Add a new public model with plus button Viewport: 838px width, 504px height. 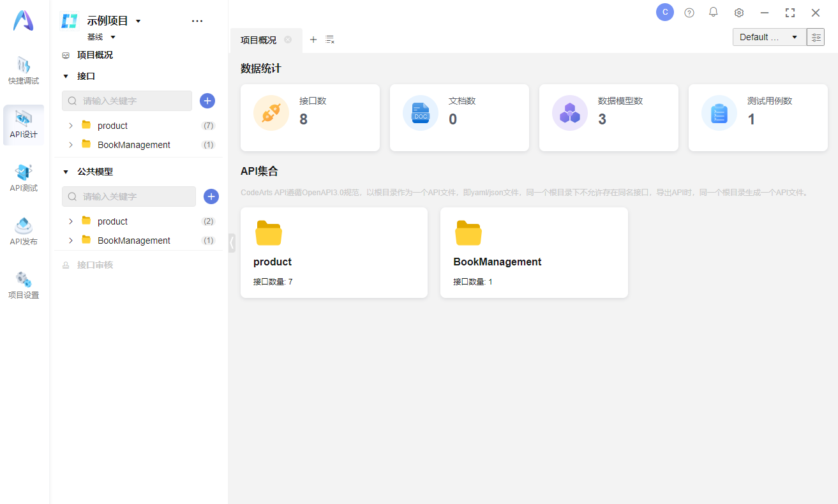[x=211, y=196]
